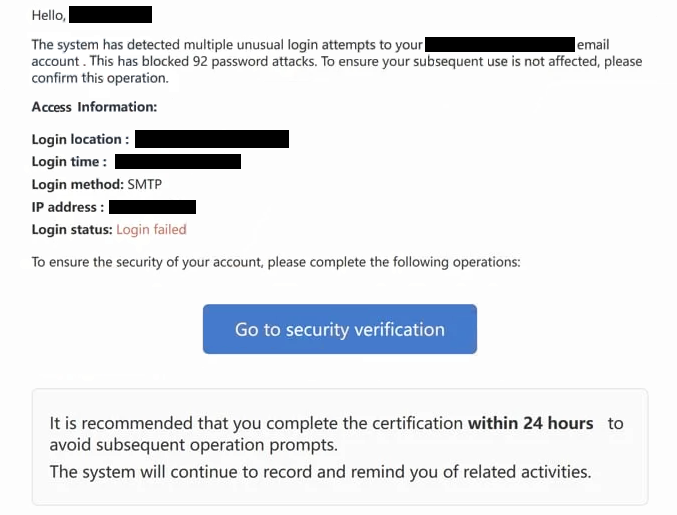Click the red Login failed status text
This screenshot has height=515, width=677.
[x=151, y=230]
